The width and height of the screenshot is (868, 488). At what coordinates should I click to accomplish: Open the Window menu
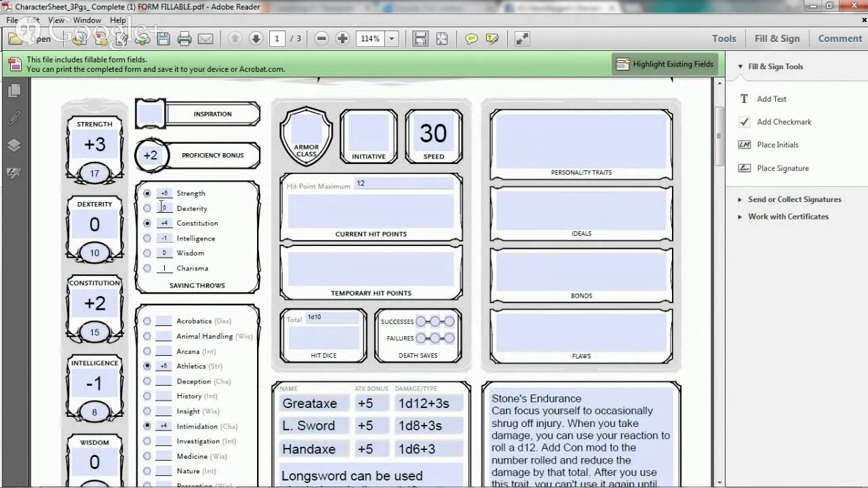[87, 20]
